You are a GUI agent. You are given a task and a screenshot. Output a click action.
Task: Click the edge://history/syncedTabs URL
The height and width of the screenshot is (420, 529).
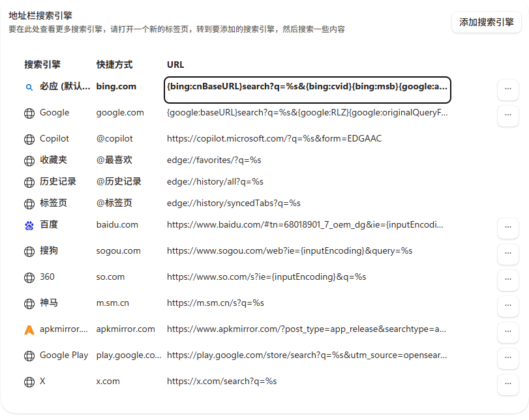pos(234,203)
